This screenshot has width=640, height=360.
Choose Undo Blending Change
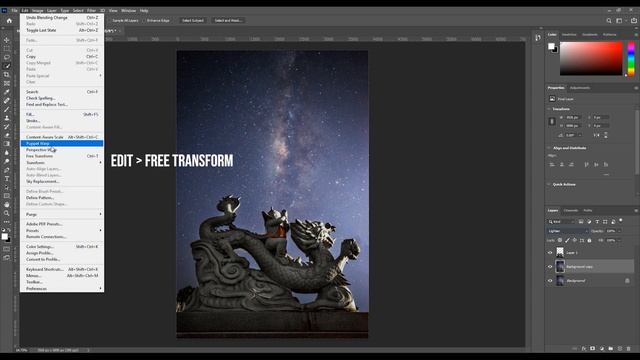coord(62,18)
